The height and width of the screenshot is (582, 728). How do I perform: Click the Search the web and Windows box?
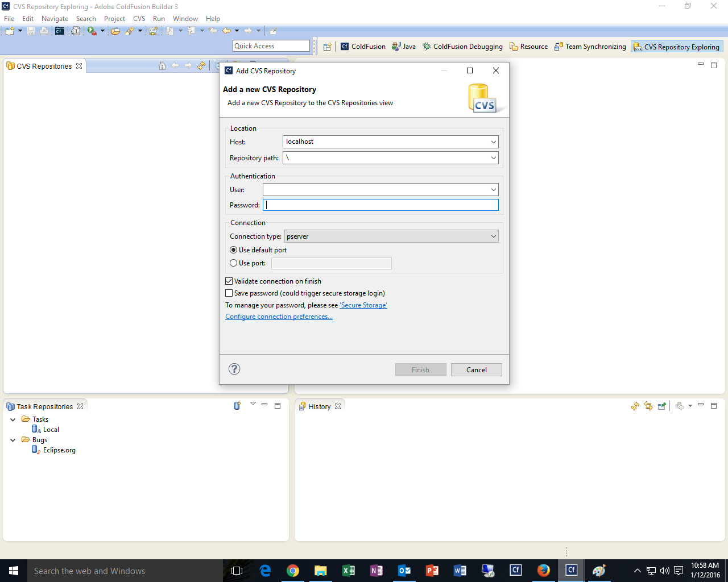coord(125,571)
